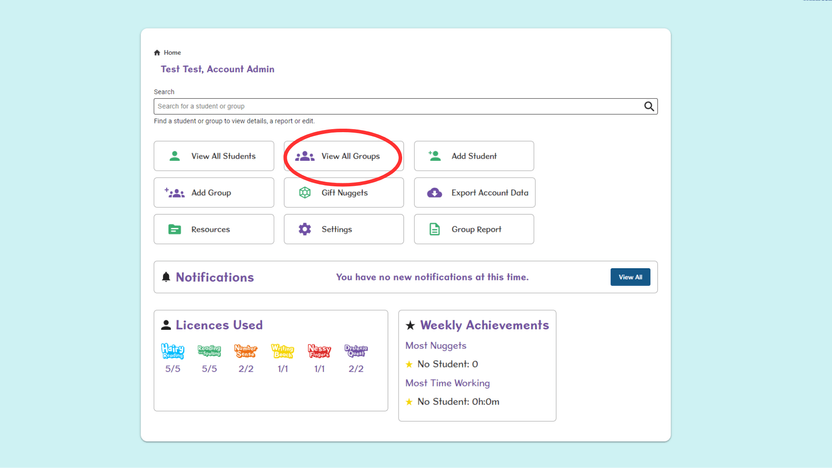
Task: Click the purple group icon on View All Groups
Action: (305, 156)
